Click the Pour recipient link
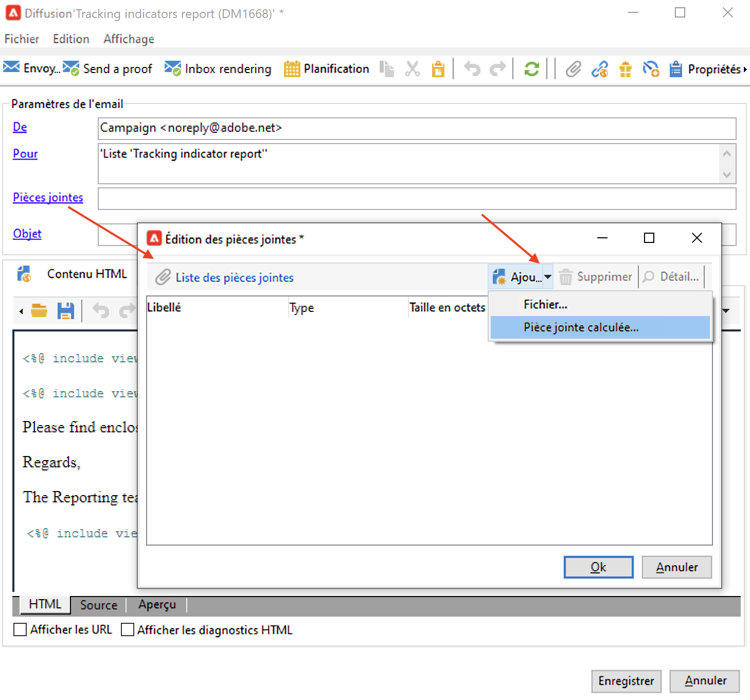This screenshot has height=700, width=750. [25, 153]
